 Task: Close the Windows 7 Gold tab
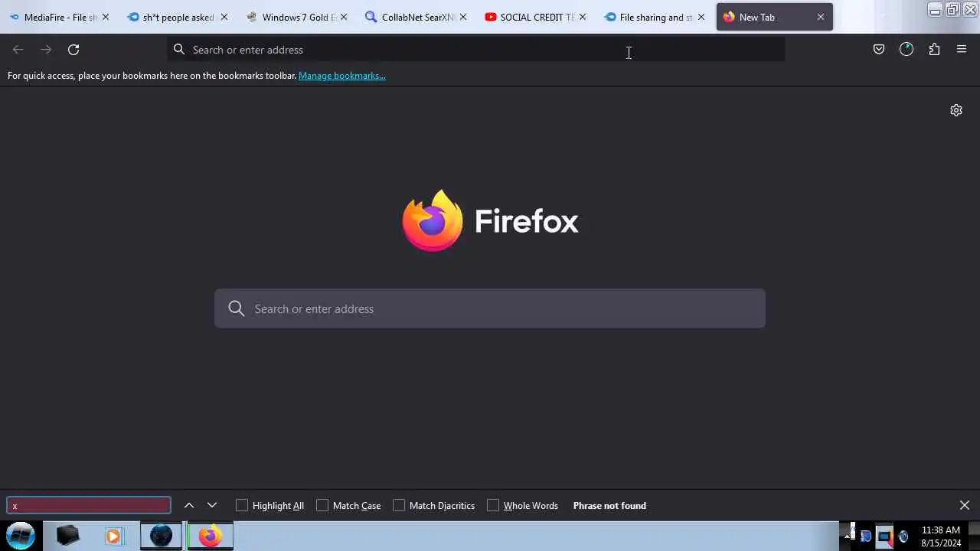344,17
